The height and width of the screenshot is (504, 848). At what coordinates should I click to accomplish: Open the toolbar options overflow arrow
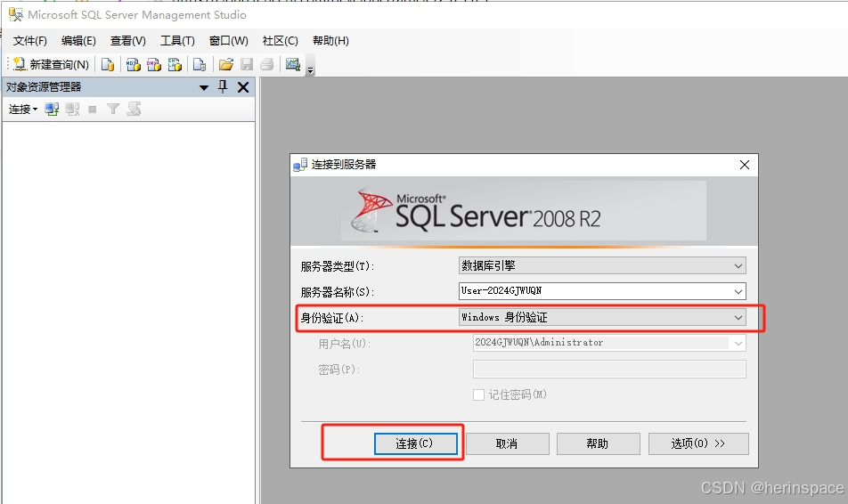click(310, 69)
